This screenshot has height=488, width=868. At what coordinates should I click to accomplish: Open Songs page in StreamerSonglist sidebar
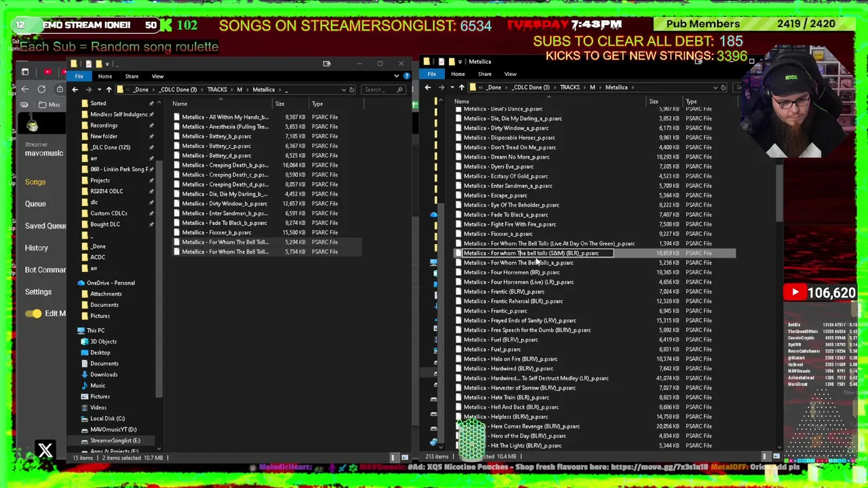point(35,182)
